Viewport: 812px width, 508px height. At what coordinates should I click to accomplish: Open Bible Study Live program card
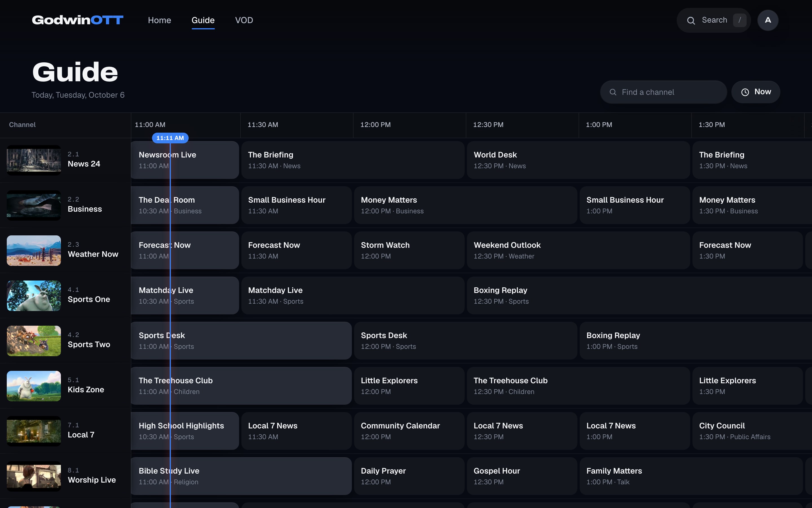[x=241, y=476]
